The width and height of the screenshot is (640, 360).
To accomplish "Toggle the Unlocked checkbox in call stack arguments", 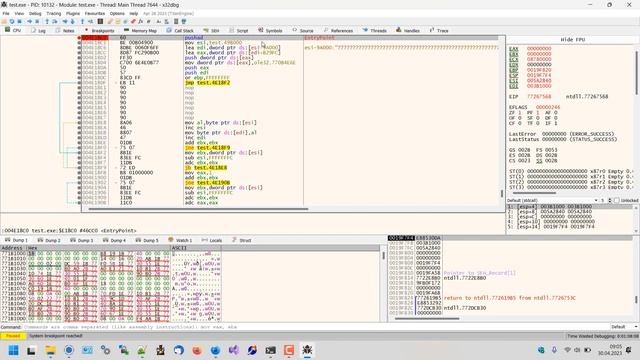I will (x=617, y=200).
